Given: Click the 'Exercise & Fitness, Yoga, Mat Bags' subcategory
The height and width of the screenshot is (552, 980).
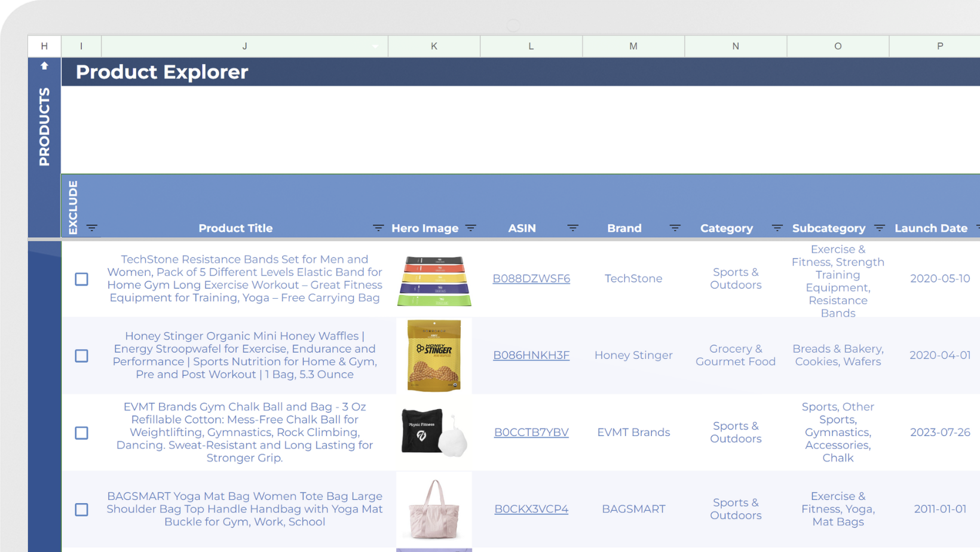Looking at the screenshot, I should [838, 509].
